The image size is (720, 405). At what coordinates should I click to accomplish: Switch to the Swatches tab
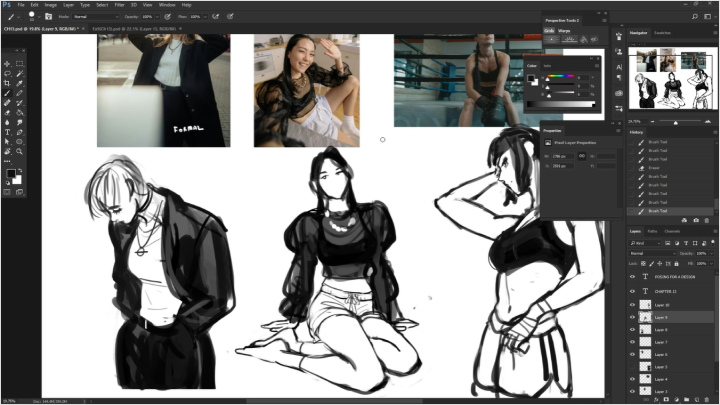(x=662, y=33)
